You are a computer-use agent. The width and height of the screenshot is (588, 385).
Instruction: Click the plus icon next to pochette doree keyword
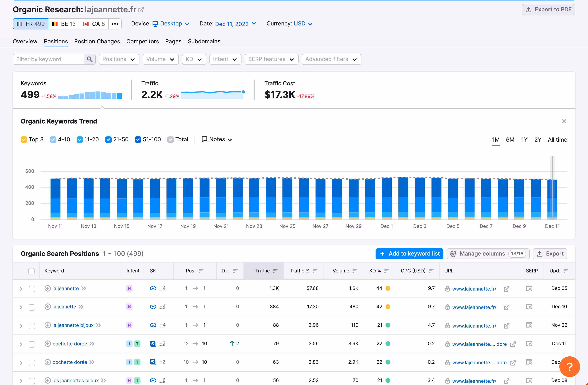pyautogui.click(x=48, y=343)
